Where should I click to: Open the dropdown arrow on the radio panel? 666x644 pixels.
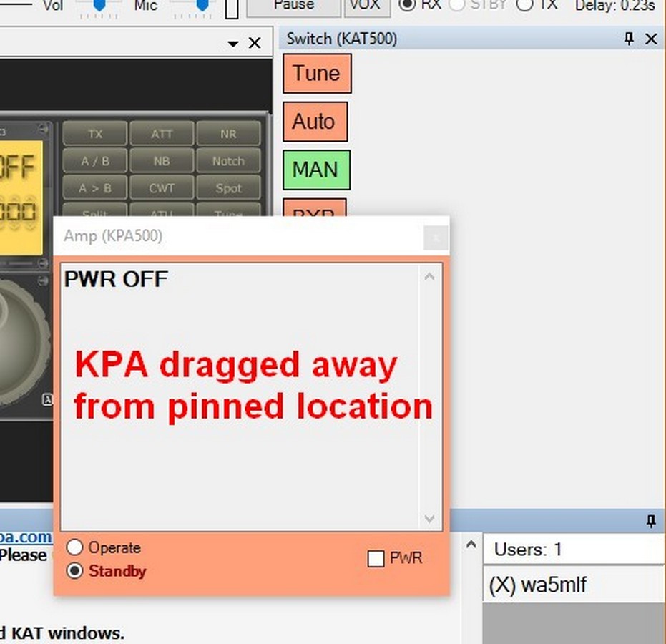232,43
